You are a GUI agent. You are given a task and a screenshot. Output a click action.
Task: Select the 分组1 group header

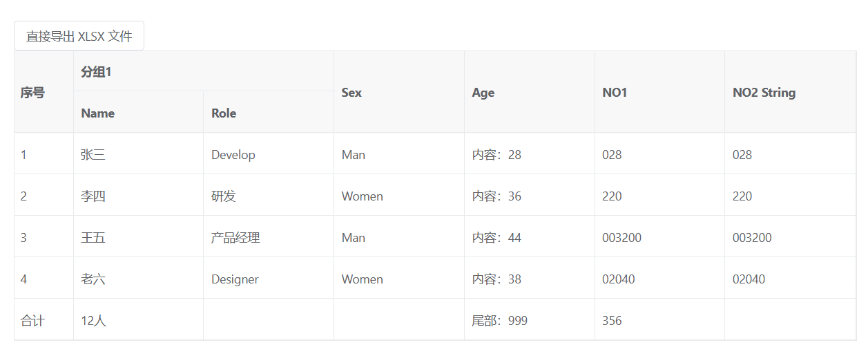click(x=97, y=72)
